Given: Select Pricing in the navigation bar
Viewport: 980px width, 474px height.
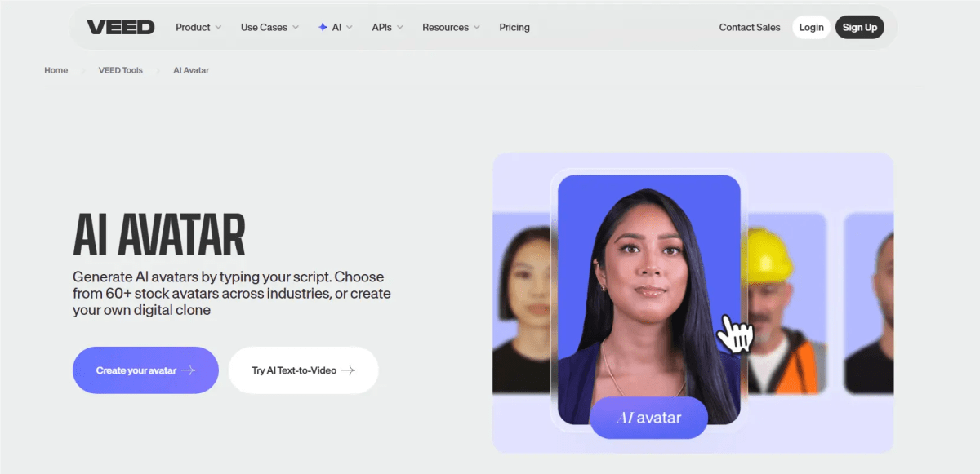Looking at the screenshot, I should point(514,27).
